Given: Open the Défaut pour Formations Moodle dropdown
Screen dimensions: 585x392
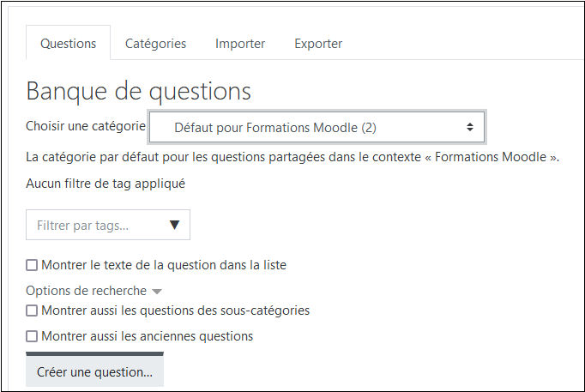Looking at the screenshot, I should pos(317,127).
